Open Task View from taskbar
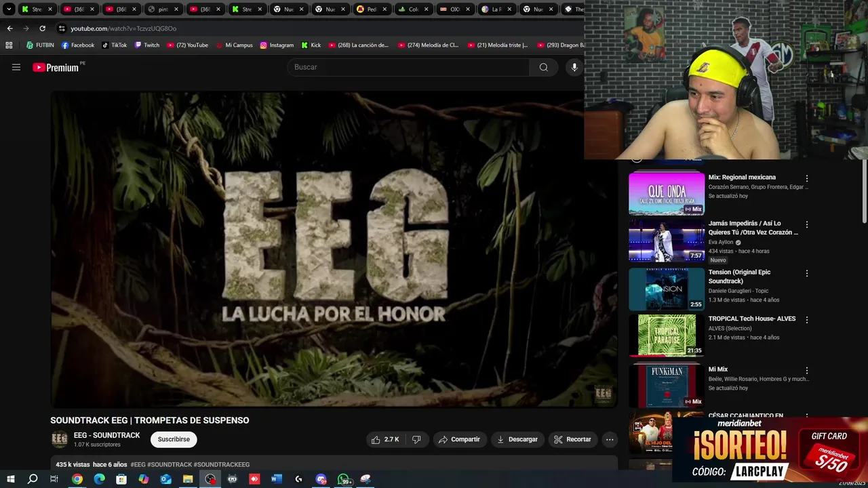The image size is (868, 488). (x=54, y=479)
